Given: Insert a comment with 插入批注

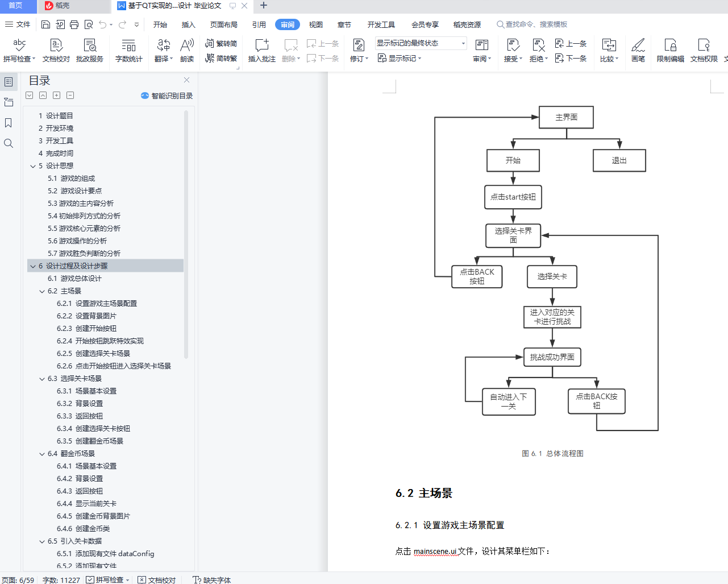Looking at the screenshot, I should point(261,50).
